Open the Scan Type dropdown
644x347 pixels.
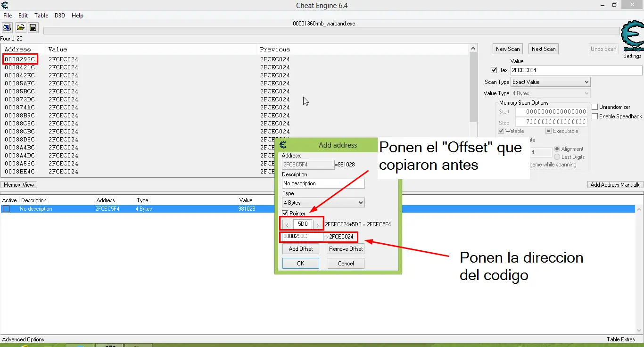click(551, 82)
